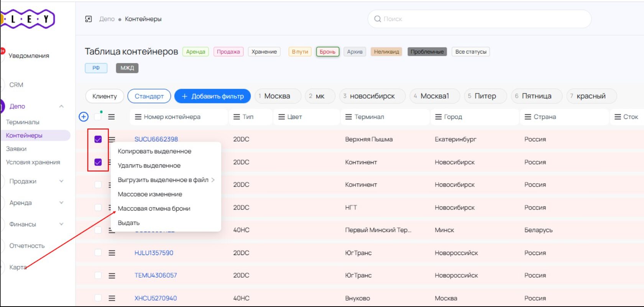The image size is (644, 307).
Task: Open Отчетность in the sidebar
Action: pyautogui.click(x=27, y=246)
